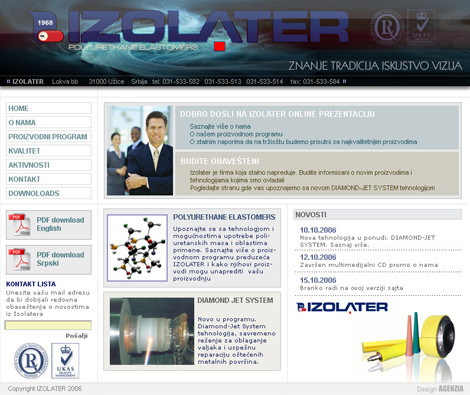
Task: Click the email input field for Kontakt lista
Action: [48, 325]
